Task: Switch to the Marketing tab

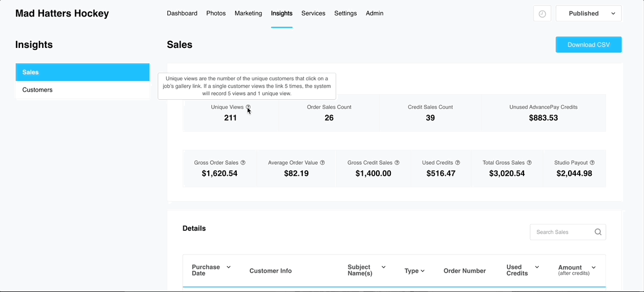Action: click(x=248, y=13)
